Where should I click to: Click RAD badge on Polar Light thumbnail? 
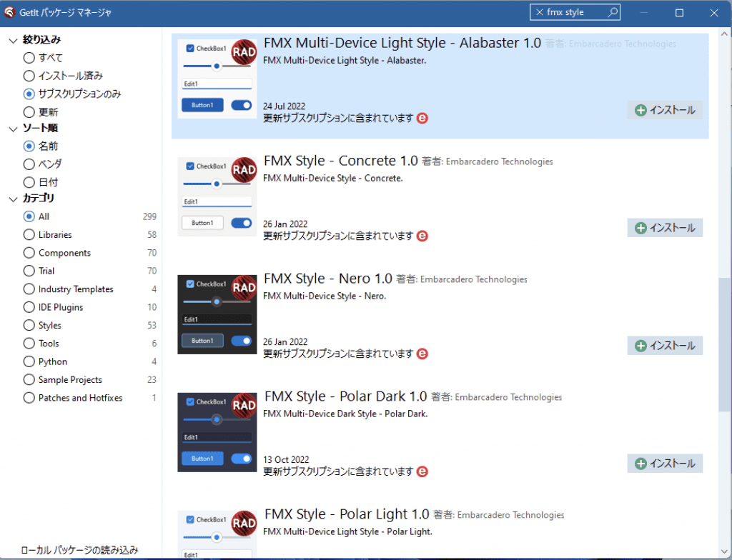tap(244, 523)
